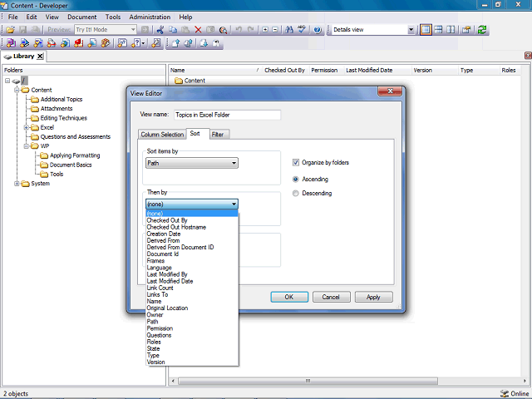Click the Check Out down-arrow icon
This screenshot has height=399, width=532.
[204, 43]
